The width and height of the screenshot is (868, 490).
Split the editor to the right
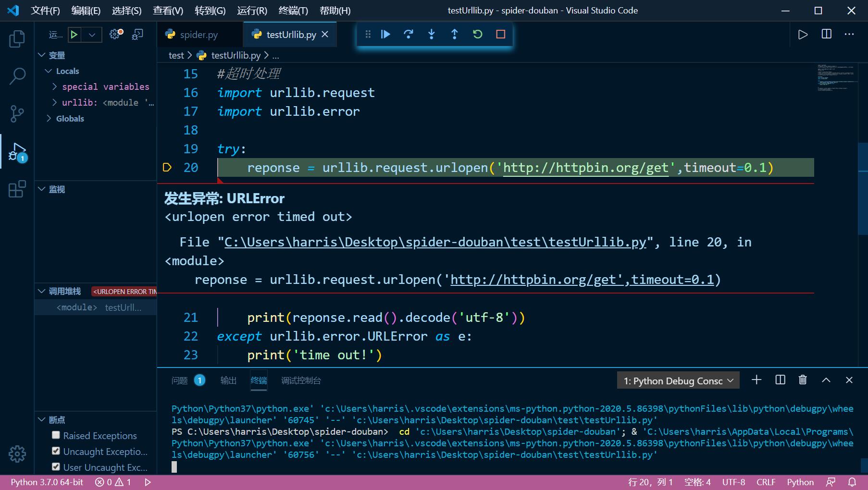pyautogui.click(x=827, y=34)
